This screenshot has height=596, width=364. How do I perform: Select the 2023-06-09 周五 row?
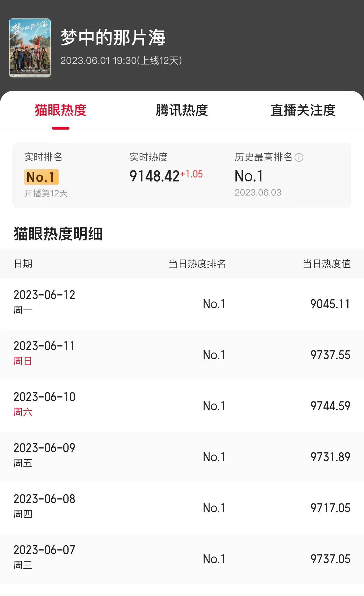click(x=182, y=457)
